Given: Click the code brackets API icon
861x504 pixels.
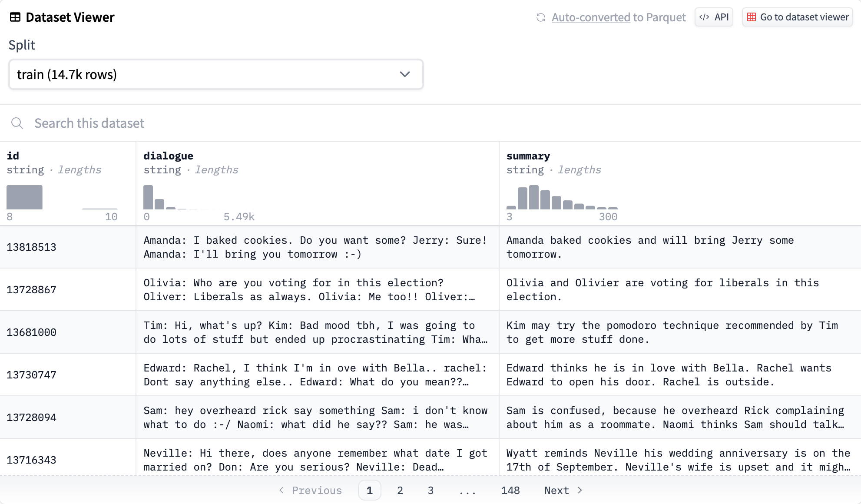Looking at the screenshot, I should pos(704,17).
